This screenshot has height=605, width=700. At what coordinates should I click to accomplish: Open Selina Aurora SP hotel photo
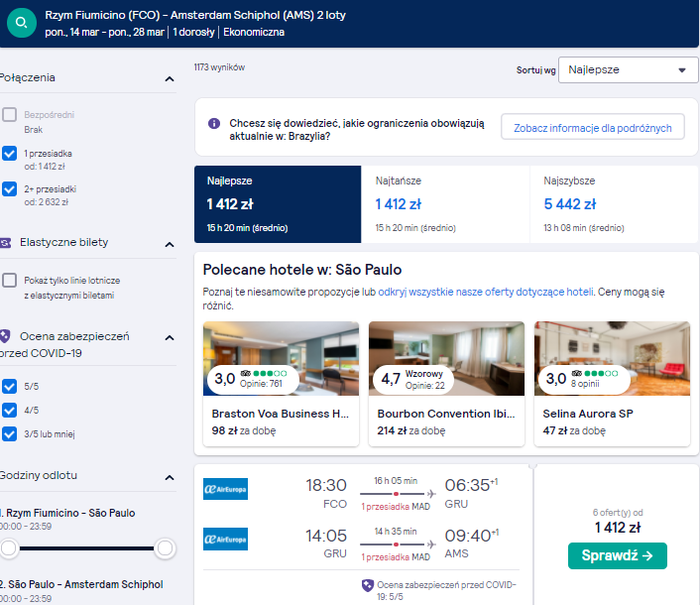click(612, 358)
